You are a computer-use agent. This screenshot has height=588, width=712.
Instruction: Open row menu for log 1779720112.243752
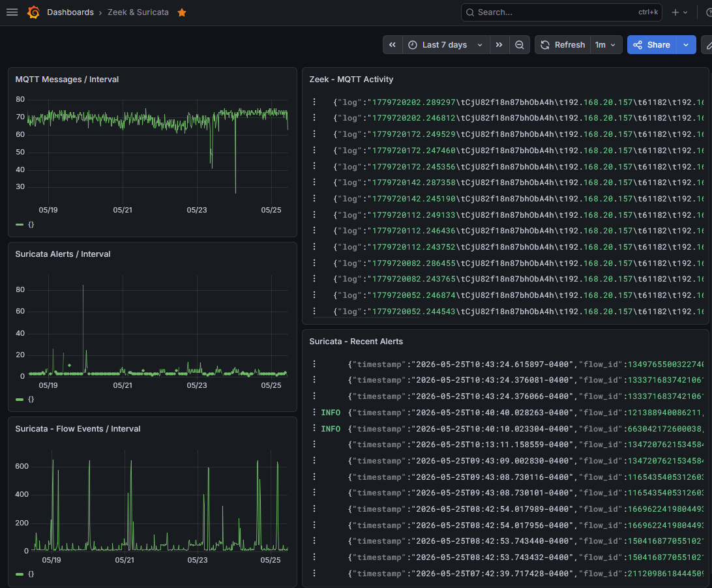(x=314, y=246)
